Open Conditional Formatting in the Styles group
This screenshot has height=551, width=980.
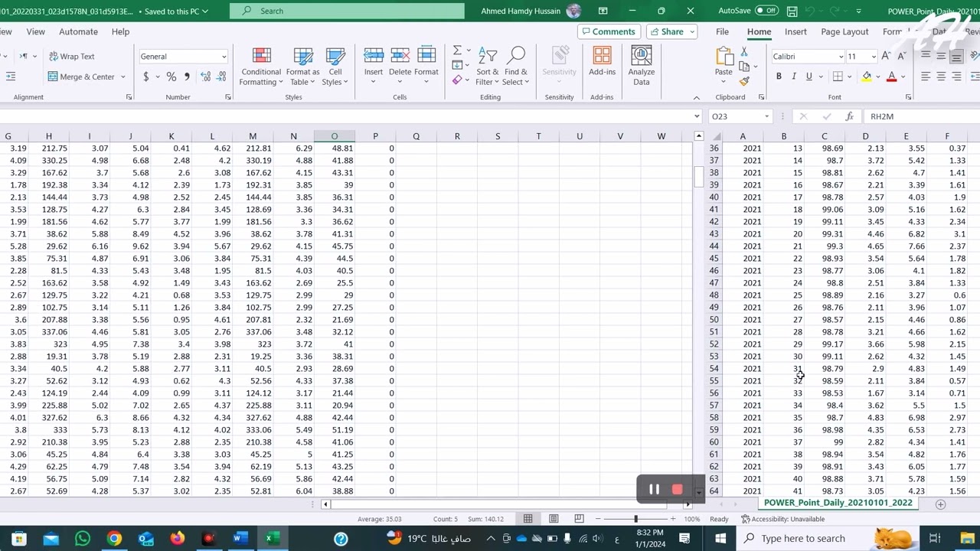coord(261,66)
